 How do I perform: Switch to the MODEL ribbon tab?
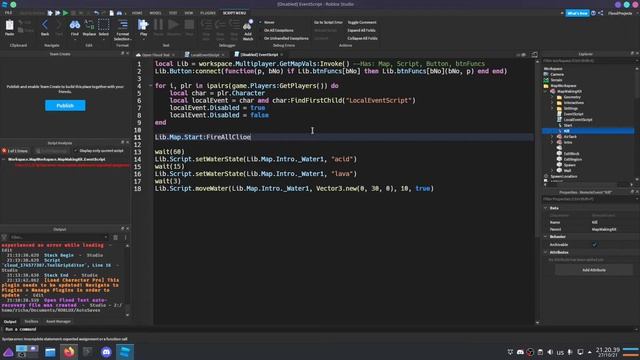(x=155, y=13)
